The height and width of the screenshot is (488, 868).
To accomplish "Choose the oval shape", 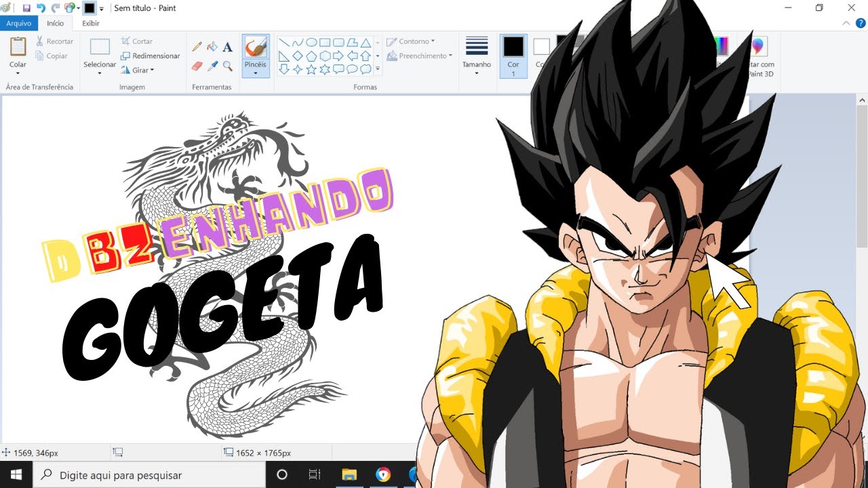I will 311,42.
